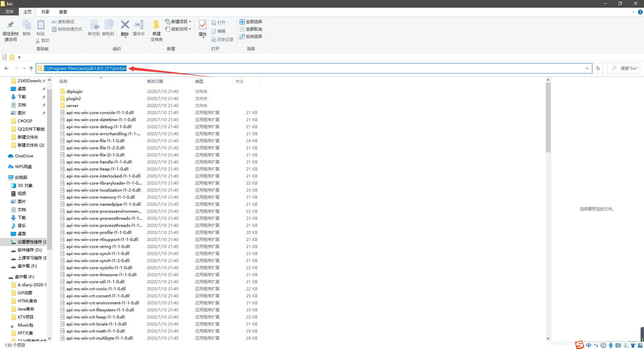Click Sogou input method tray icon
The width and height of the screenshot is (644, 349).
(579, 345)
